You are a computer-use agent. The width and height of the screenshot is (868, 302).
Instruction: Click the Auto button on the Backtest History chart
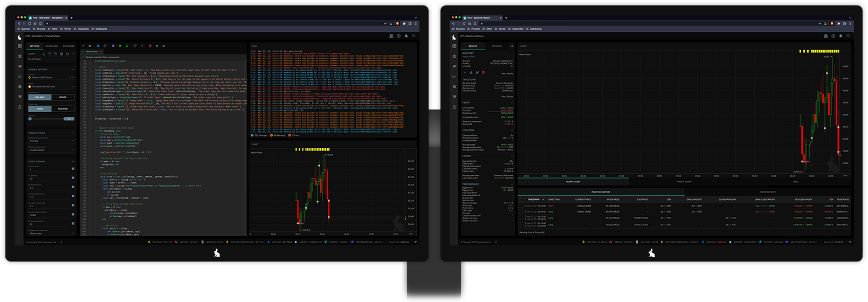pos(845,176)
